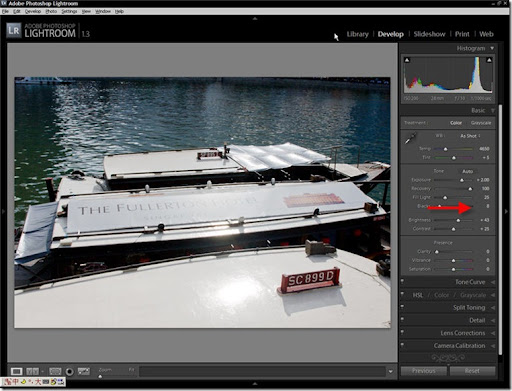Set Treatment to Grayscale
Viewport: 512px width, 391px height.
click(481, 123)
